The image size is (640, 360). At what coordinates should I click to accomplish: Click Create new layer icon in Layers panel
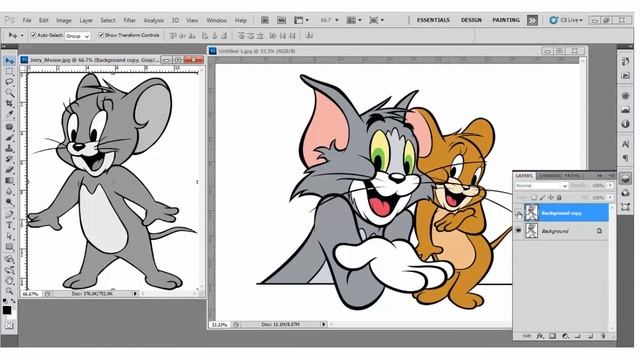[590, 336]
